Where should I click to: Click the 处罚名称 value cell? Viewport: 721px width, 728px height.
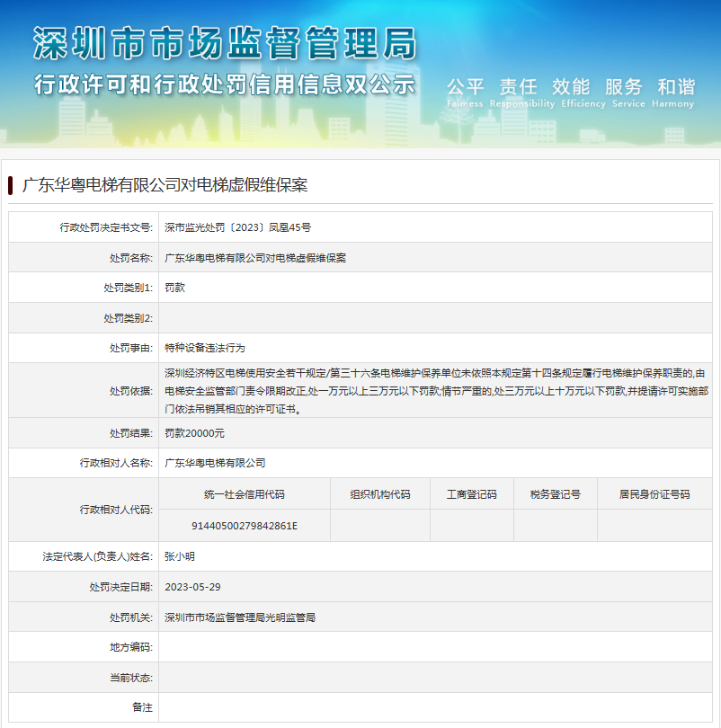(x=255, y=258)
